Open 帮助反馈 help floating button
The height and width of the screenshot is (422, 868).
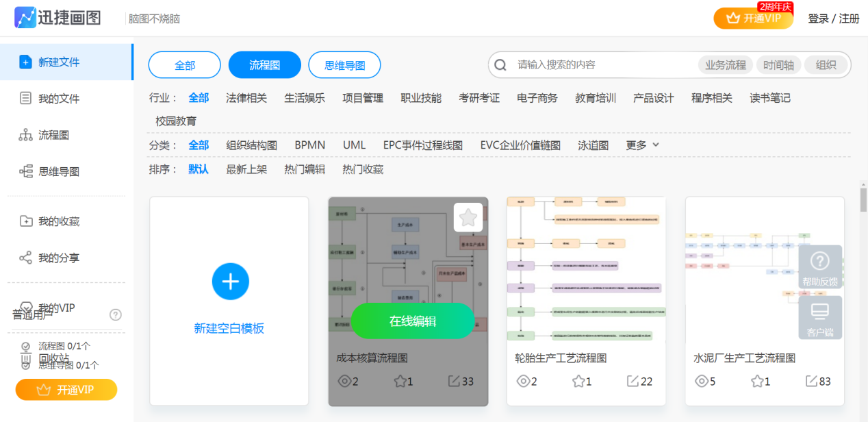click(820, 267)
